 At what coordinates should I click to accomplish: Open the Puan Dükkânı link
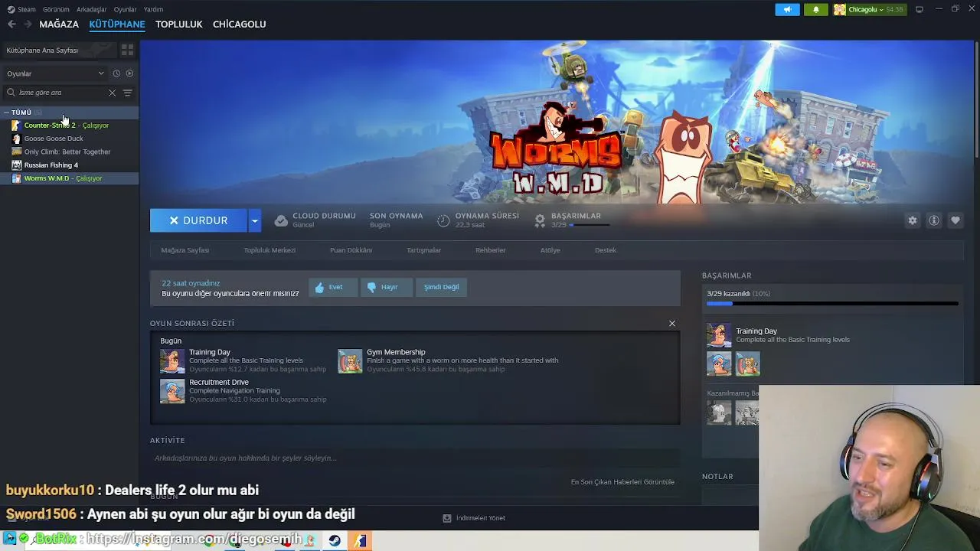pyautogui.click(x=351, y=250)
